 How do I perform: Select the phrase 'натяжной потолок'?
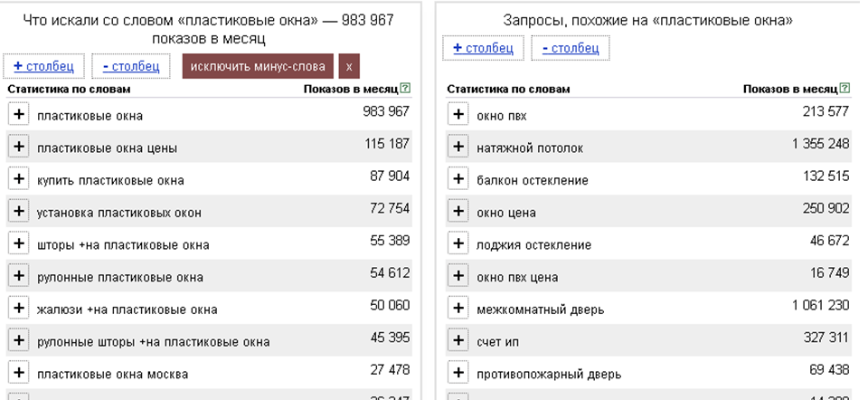point(530,148)
